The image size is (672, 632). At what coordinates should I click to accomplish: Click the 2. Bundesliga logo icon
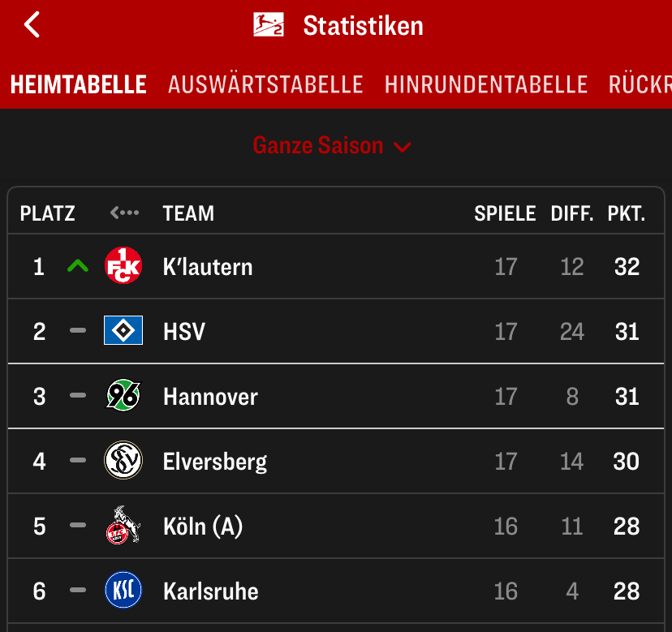click(x=270, y=25)
